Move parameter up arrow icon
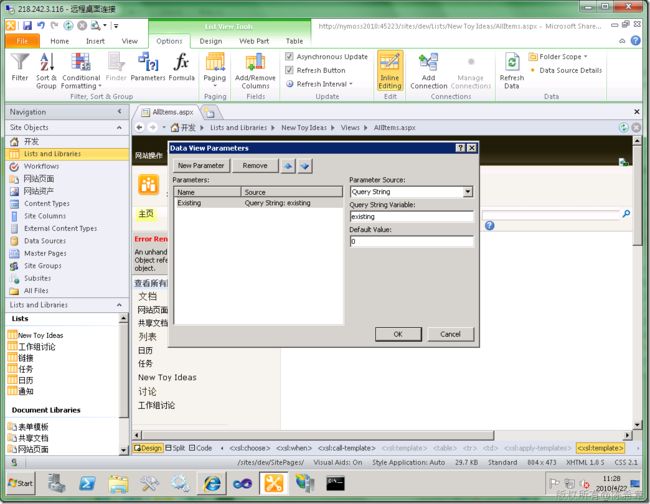 pyautogui.click(x=288, y=166)
